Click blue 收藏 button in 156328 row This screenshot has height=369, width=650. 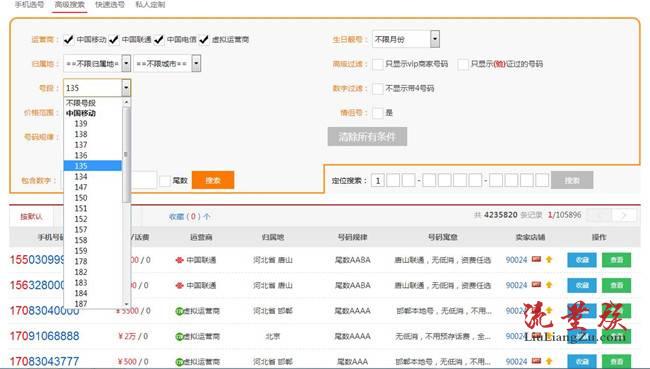pos(582,285)
